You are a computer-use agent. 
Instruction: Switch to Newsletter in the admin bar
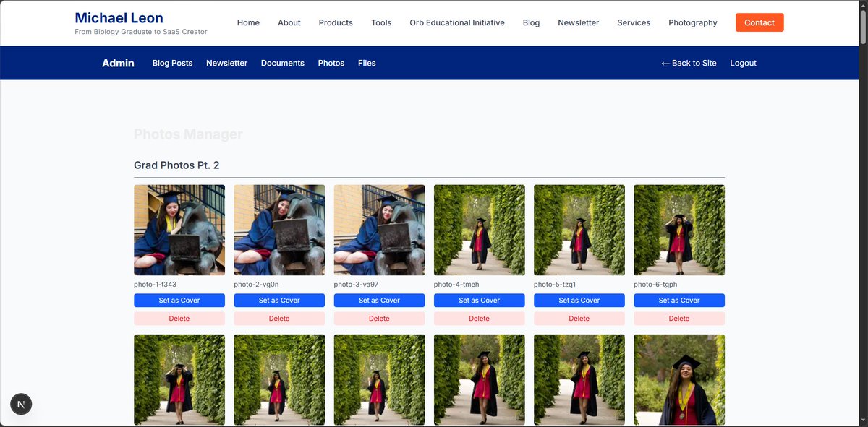tap(226, 63)
